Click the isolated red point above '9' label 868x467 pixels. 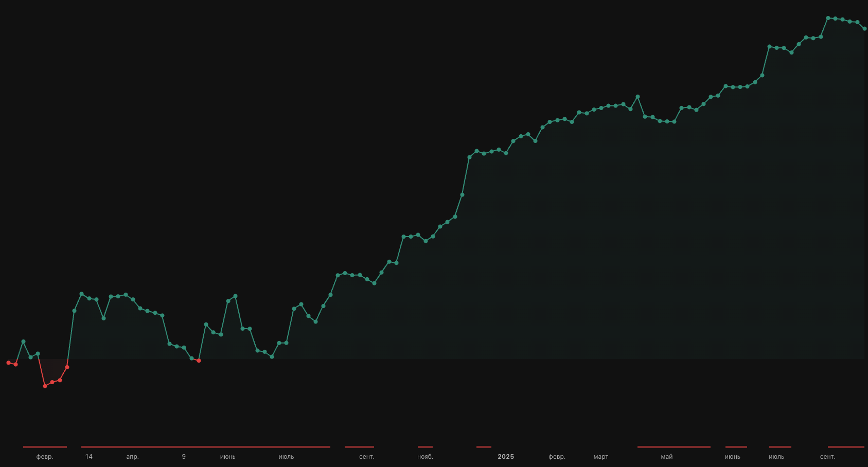click(199, 361)
